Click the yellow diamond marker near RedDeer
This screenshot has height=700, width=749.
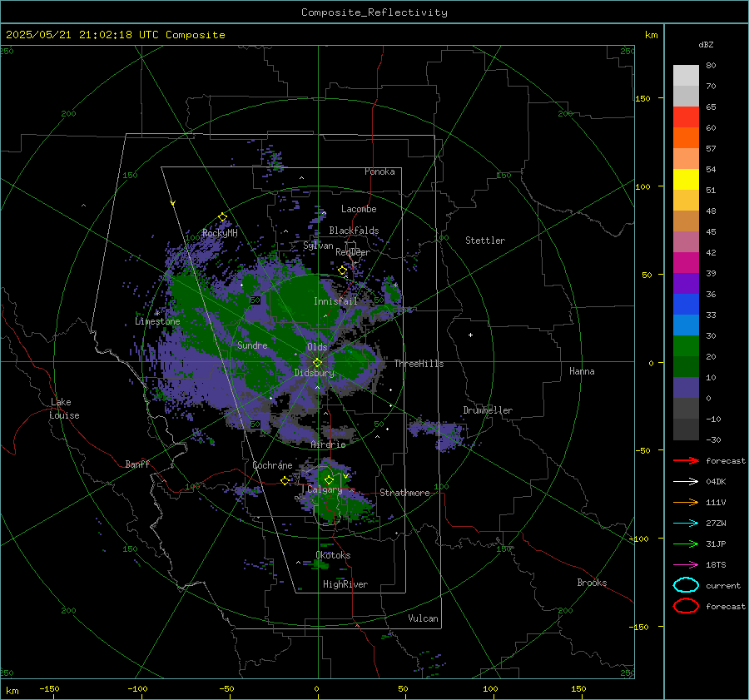(342, 271)
